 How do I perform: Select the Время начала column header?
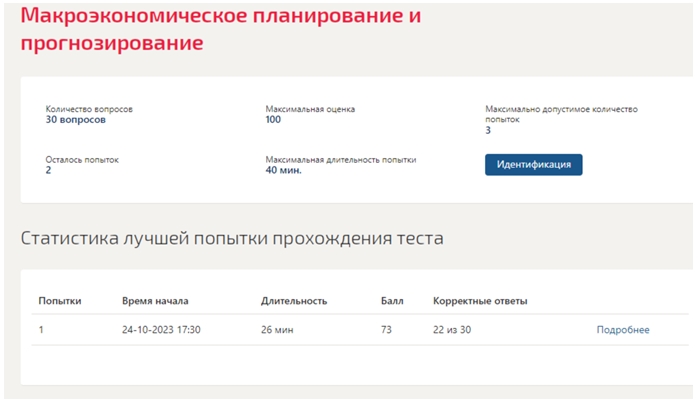(x=155, y=301)
